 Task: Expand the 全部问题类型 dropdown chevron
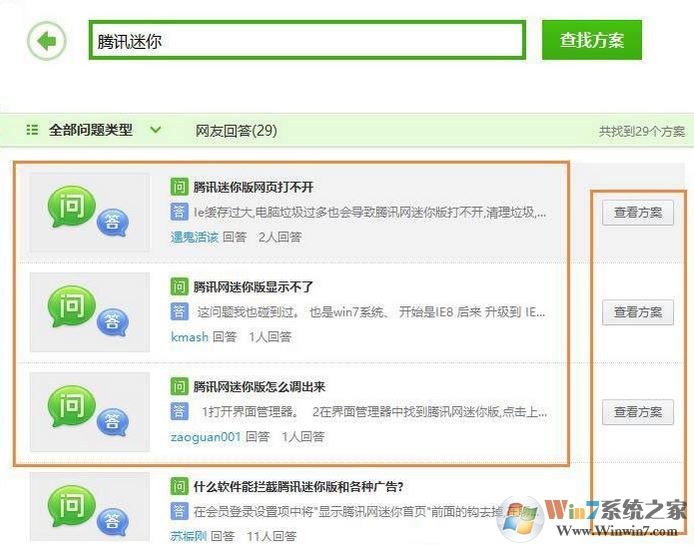click(155, 129)
